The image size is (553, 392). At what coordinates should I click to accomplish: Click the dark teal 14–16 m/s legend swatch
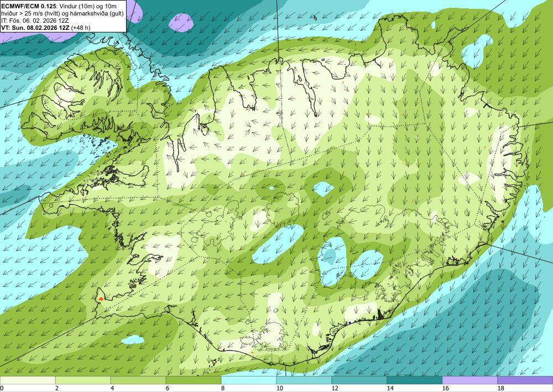click(415, 380)
